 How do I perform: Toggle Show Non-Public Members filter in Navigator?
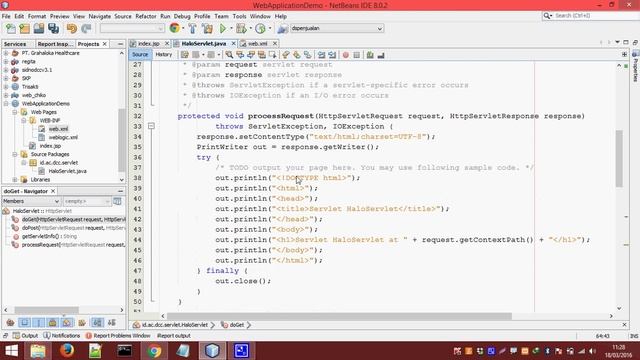click(x=53, y=322)
